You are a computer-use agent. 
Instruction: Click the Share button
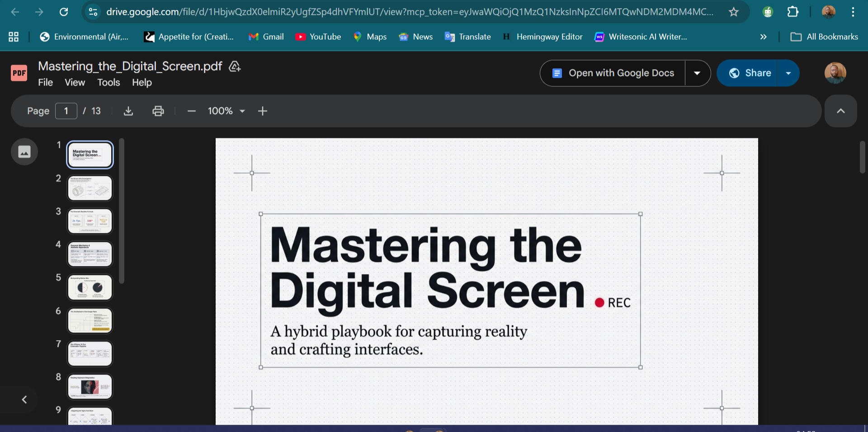[x=750, y=73]
